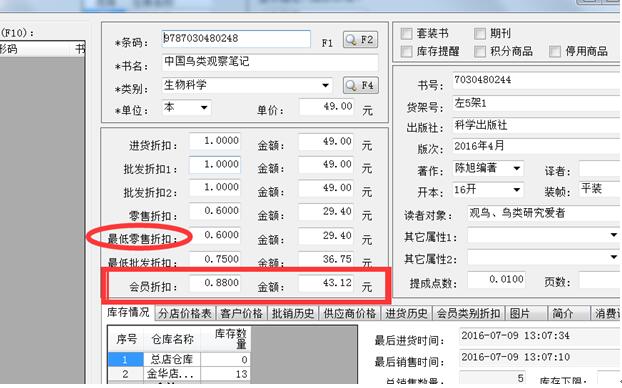Open the 其它属性1 dropdown
The height and width of the screenshot is (388, 622).
pos(613,235)
